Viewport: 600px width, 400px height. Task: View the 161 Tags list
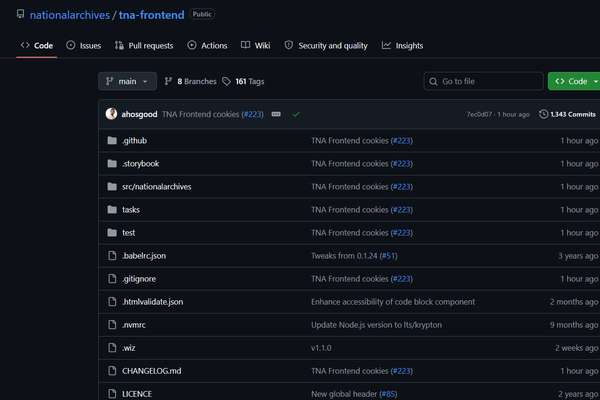[x=243, y=81]
